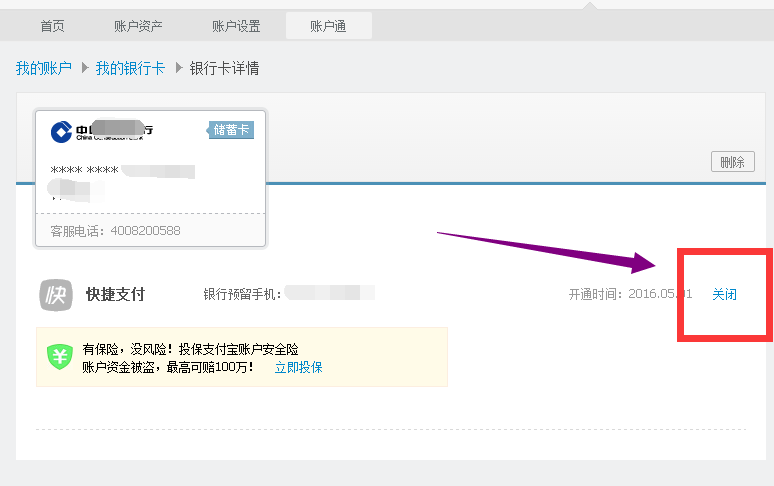Click breadcrumb arrow after 我的账户
This screenshot has width=774, height=486.
pyautogui.click(x=84, y=68)
